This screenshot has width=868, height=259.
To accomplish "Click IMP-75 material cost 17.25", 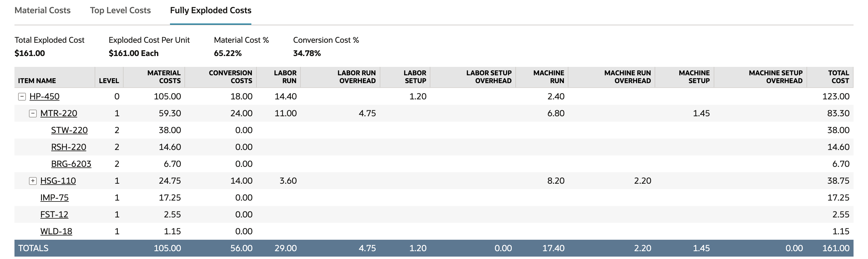I will 170,197.
